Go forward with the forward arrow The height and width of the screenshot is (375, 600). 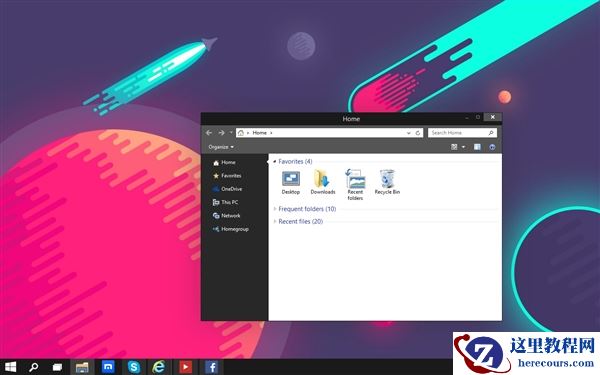click(221, 133)
